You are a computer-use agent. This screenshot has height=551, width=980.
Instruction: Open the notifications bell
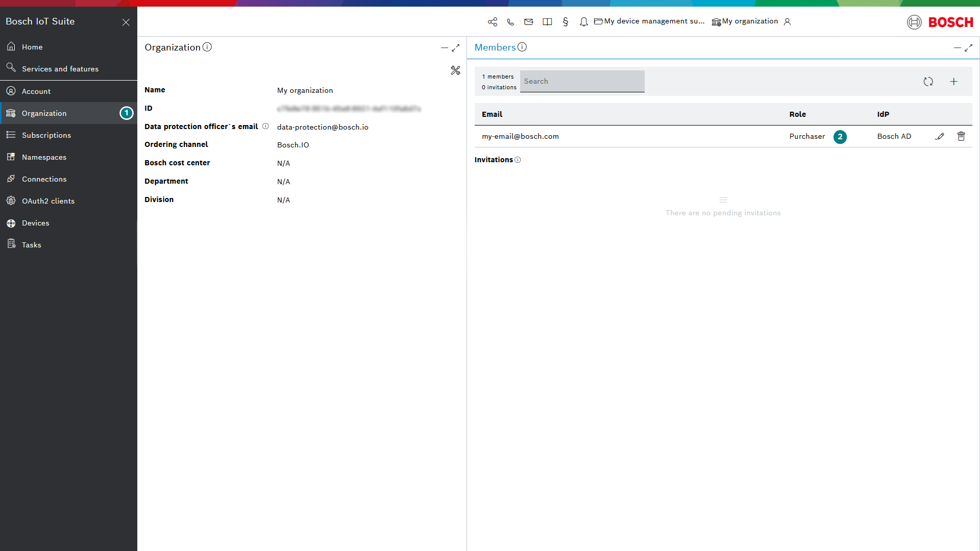(x=584, y=21)
